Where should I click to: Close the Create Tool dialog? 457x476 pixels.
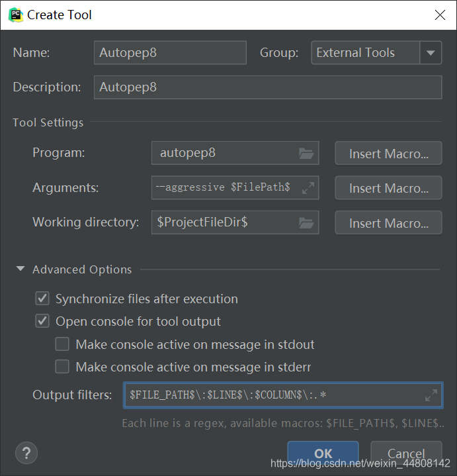coord(440,15)
